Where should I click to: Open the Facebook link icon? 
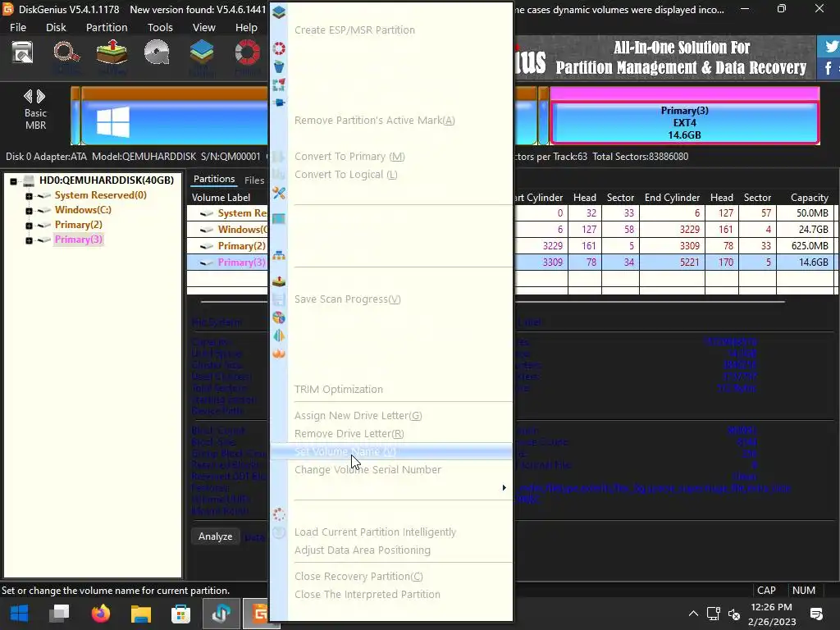(829, 68)
